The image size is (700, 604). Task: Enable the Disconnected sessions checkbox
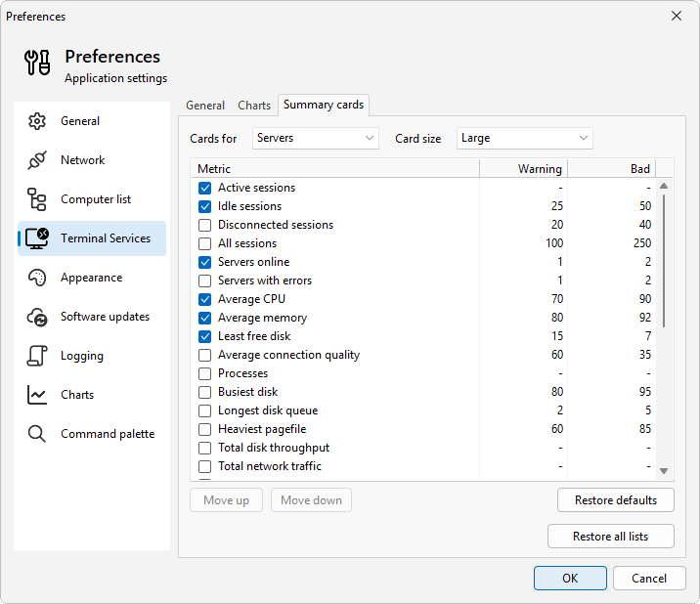coord(205,225)
